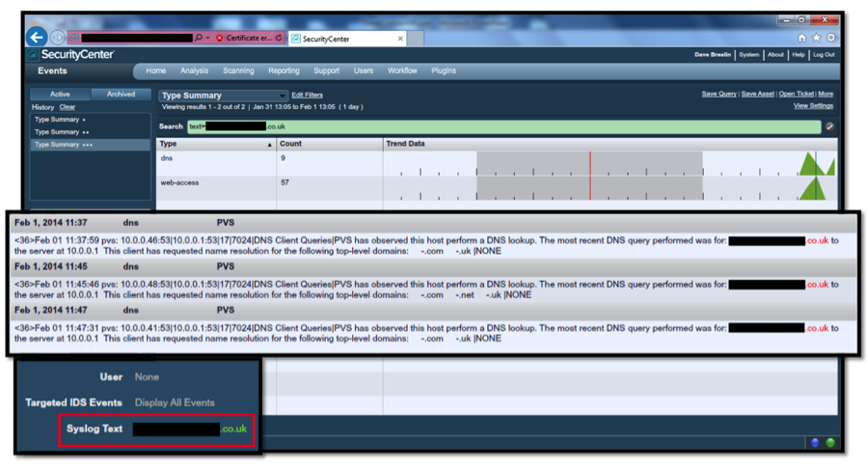868x467 pixels.
Task: Go back with the browser back arrow
Action: click(x=37, y=37)
